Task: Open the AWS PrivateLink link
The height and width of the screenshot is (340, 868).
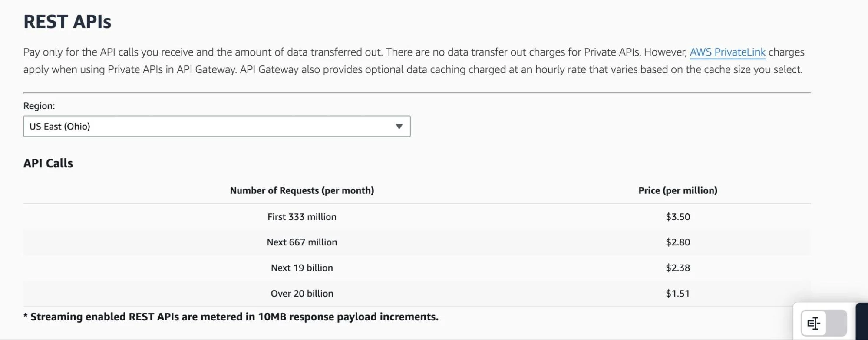Action: click(727, 52)
